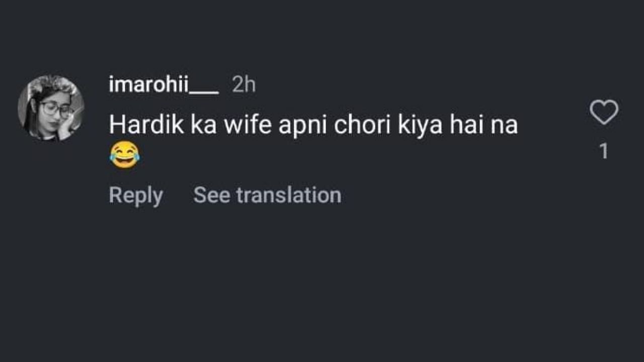This screenshot has height=362, width=644.
Task: Click the 2h timestamp
Action: point(244,85)
